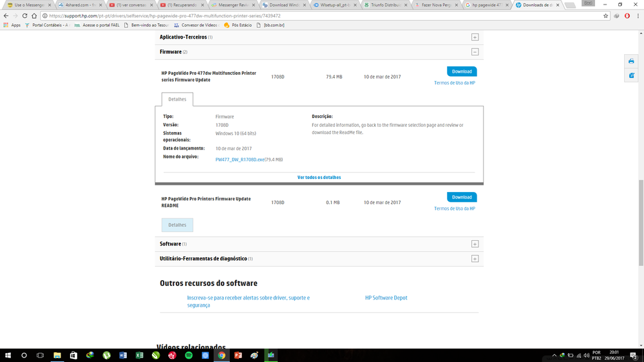Open Pós Estácio bookmark
This screenshot has height=362, width=644.
coord(238,25)
